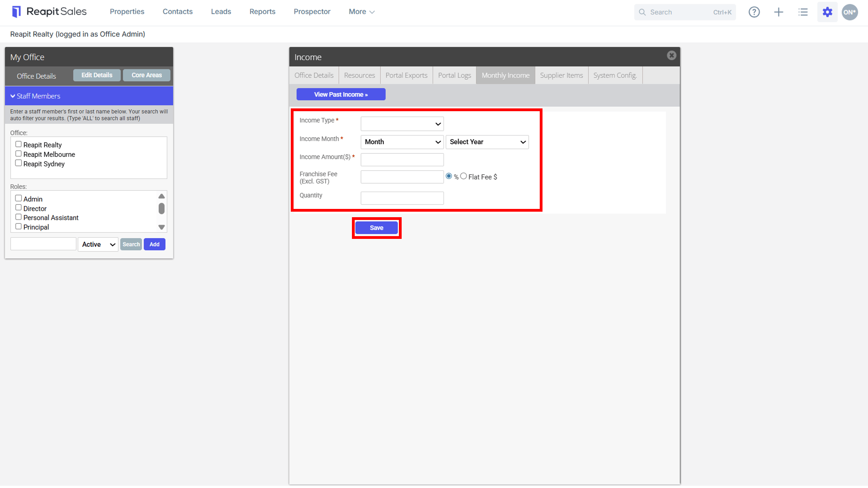
Task: Expand the Select Year dropdown
Action: [487, 142]
